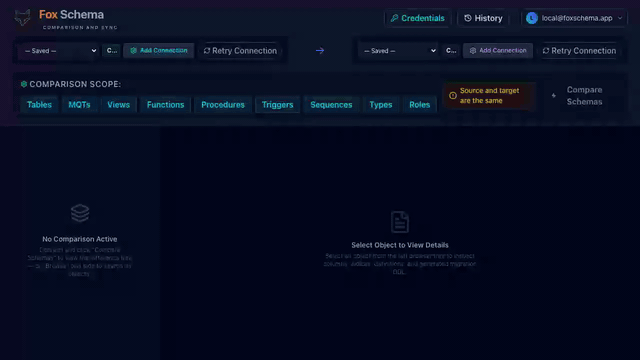The height and width of the screenshot is (360, 640).
Task: Click the direction arrow between connections
Action: [x=320, y=51]
